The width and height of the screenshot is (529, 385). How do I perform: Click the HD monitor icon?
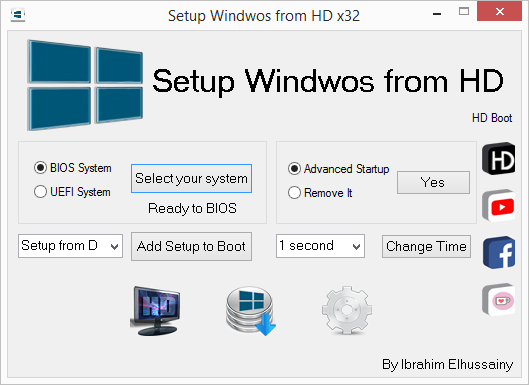[x=156, y=311]
